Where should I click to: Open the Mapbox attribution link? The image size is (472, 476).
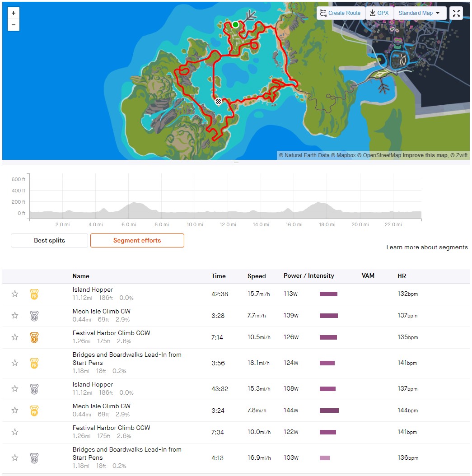tap(343, 155)
